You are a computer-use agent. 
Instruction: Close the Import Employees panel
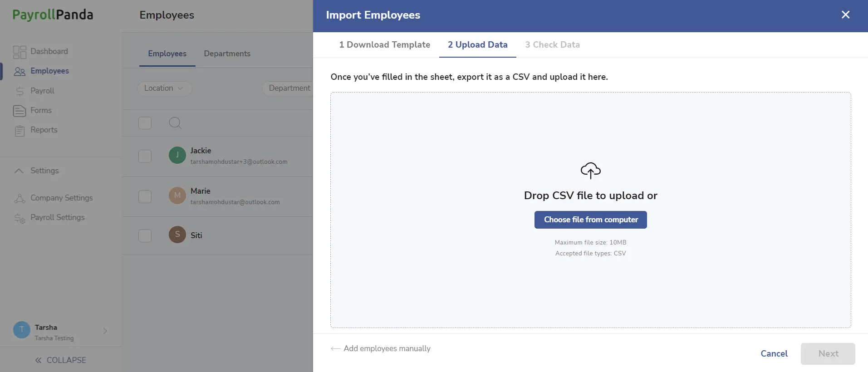[x=845, y=15]
